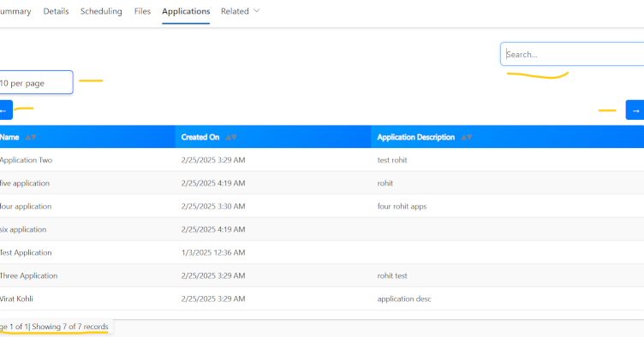The width and height of the screenshot is (644, 337).
Task: Open the five application record
Action: [x=25, y=183]
